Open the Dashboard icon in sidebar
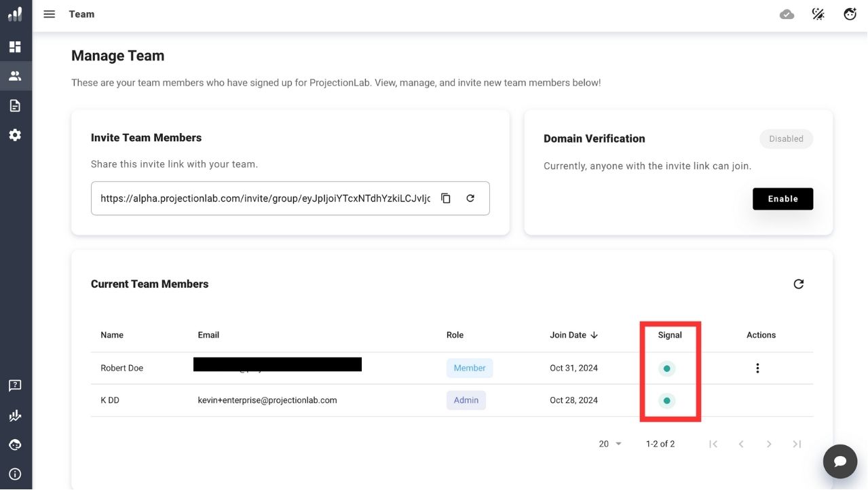 pos(15,47)
